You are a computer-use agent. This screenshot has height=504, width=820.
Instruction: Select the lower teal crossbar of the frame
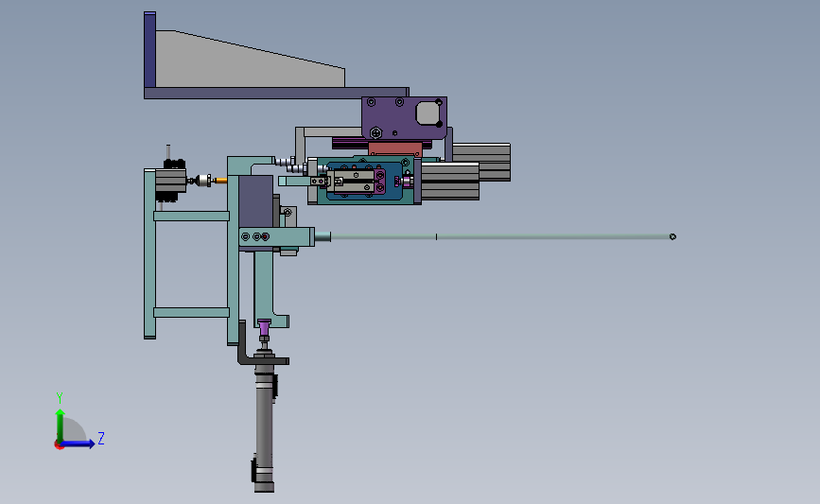[191, 313]
